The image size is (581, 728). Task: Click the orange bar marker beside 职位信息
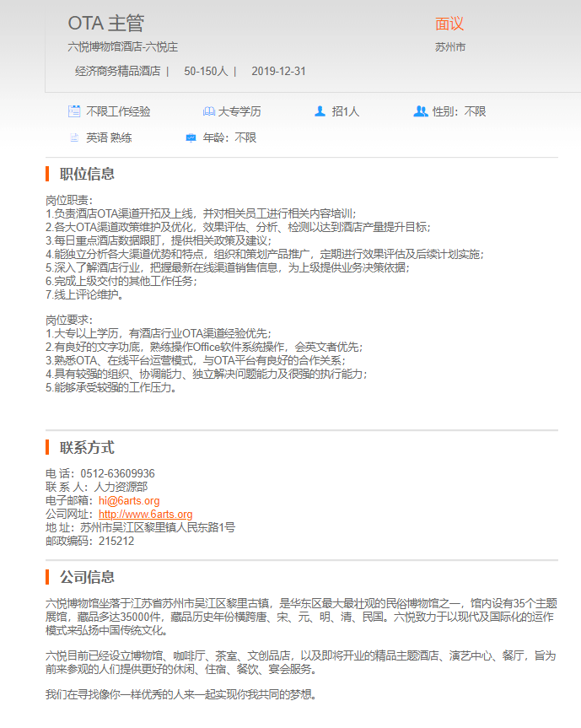click(x=47, y=174)
